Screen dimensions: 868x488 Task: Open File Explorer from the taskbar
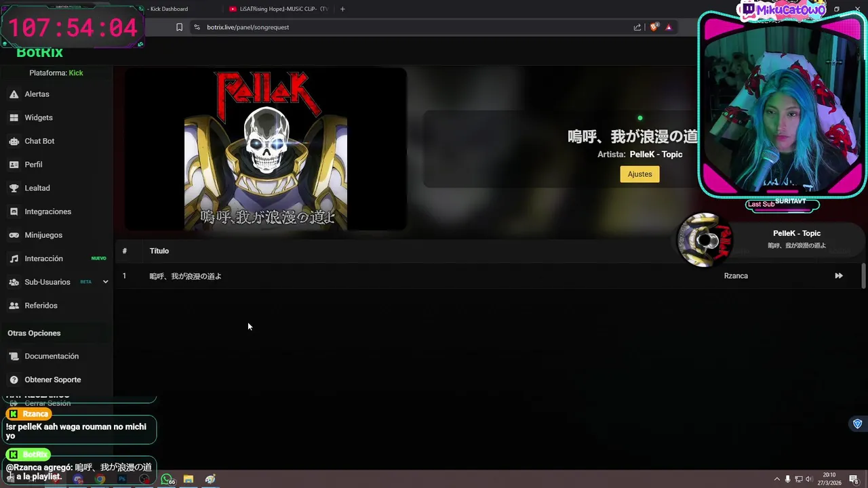tap(189, 479)
